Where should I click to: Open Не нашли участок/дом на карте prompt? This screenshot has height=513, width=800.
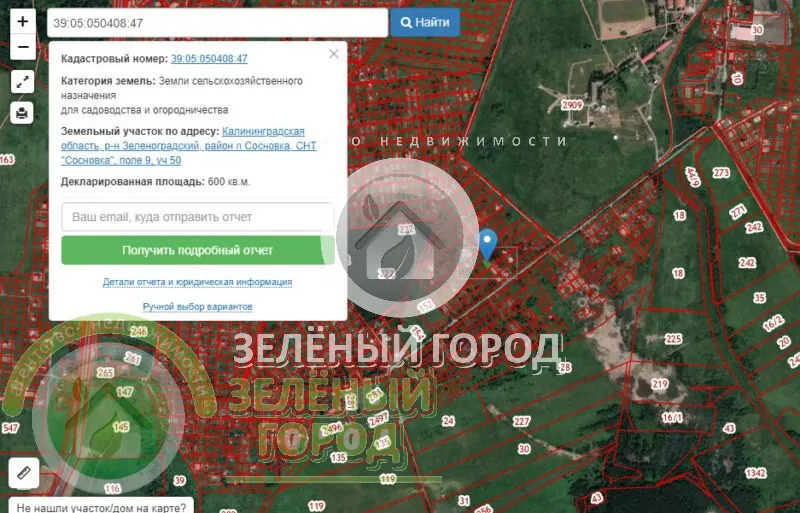click(x=101, y=506)
